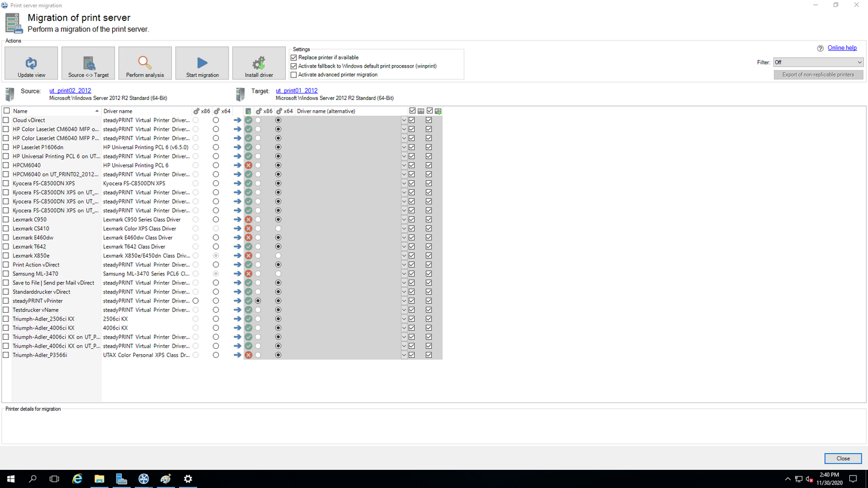The height and width of the screenshot is (488, 868).
Task: Open the Task View button
Action: pyautogui.click(x=54, y=479)
